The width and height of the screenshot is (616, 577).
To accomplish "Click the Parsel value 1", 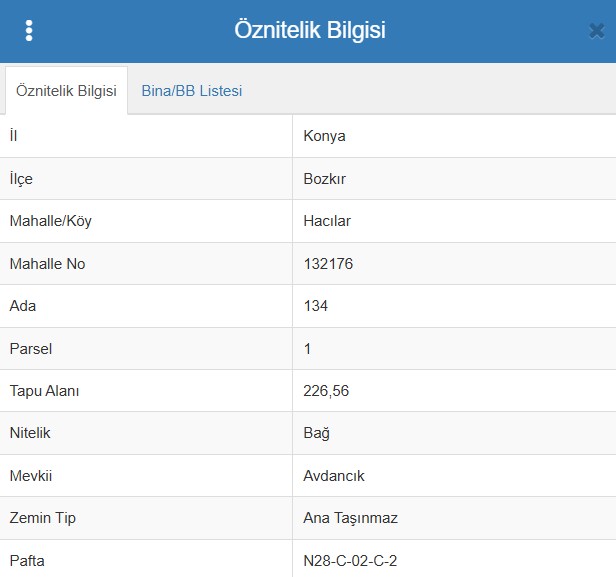I will click(x=307, y=349).
